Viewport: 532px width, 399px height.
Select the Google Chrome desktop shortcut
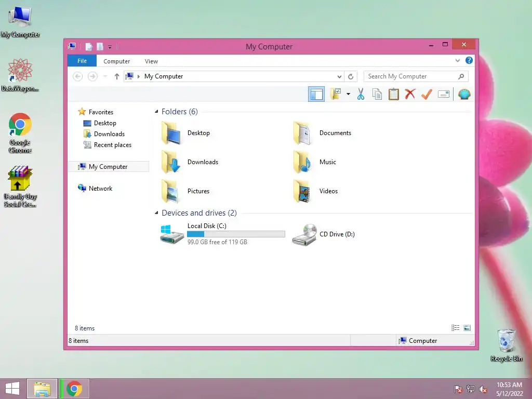[20, 133]
